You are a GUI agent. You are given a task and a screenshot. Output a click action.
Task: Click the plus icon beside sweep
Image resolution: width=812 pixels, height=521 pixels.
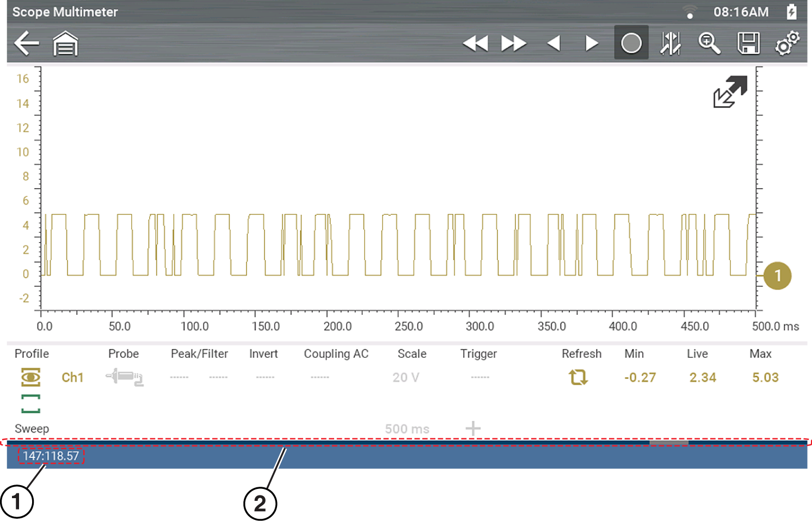tap(473, 429)
